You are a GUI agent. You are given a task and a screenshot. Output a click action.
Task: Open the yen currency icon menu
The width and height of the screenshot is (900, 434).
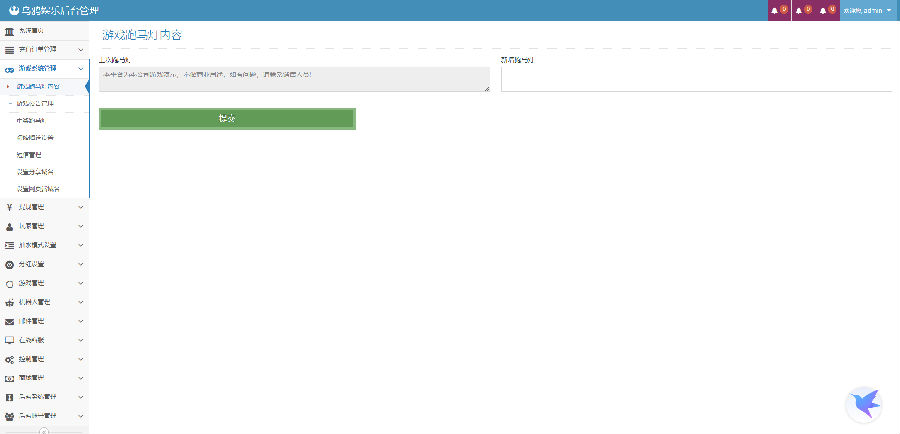point(9,207)
